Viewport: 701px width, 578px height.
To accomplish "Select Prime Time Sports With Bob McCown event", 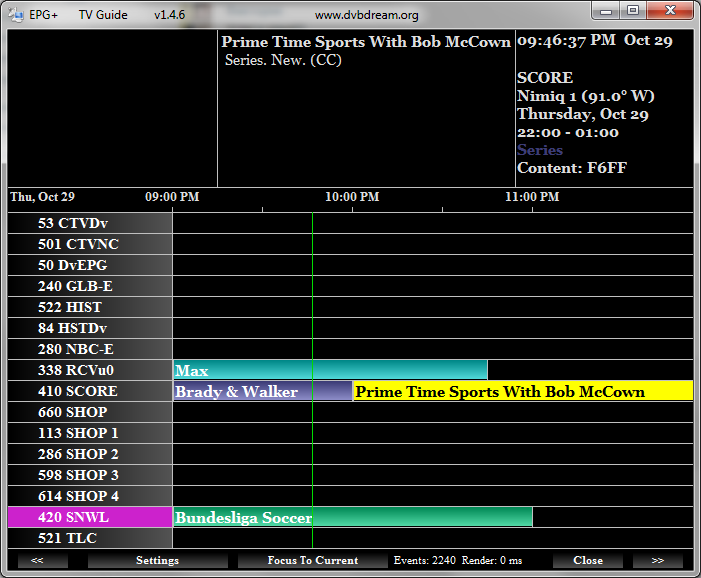I will pos(523,391).
